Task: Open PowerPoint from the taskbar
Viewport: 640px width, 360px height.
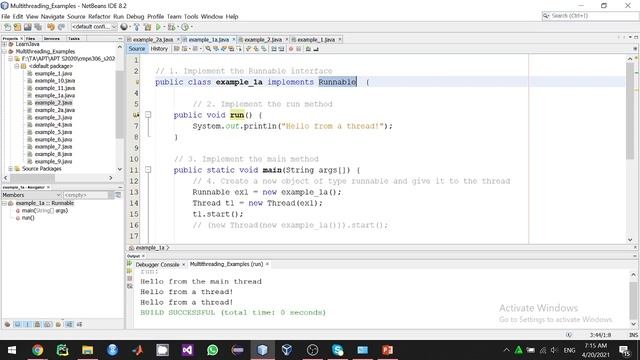Action: click(387, 350)
